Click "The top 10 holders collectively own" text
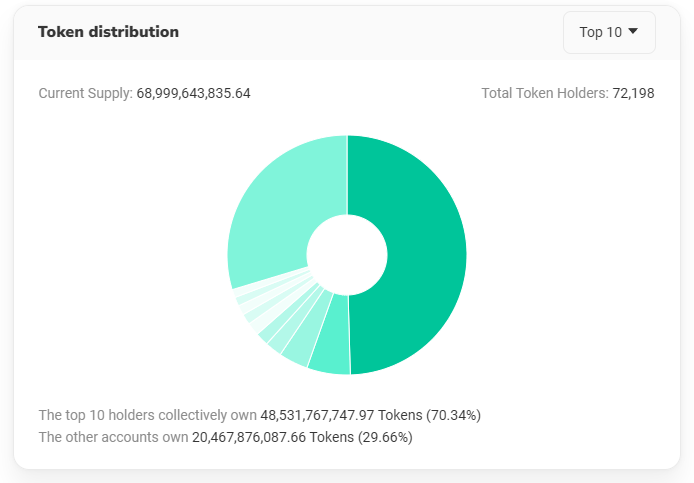Viewport: 694px width, 483px height. click(x=147, y=414)
